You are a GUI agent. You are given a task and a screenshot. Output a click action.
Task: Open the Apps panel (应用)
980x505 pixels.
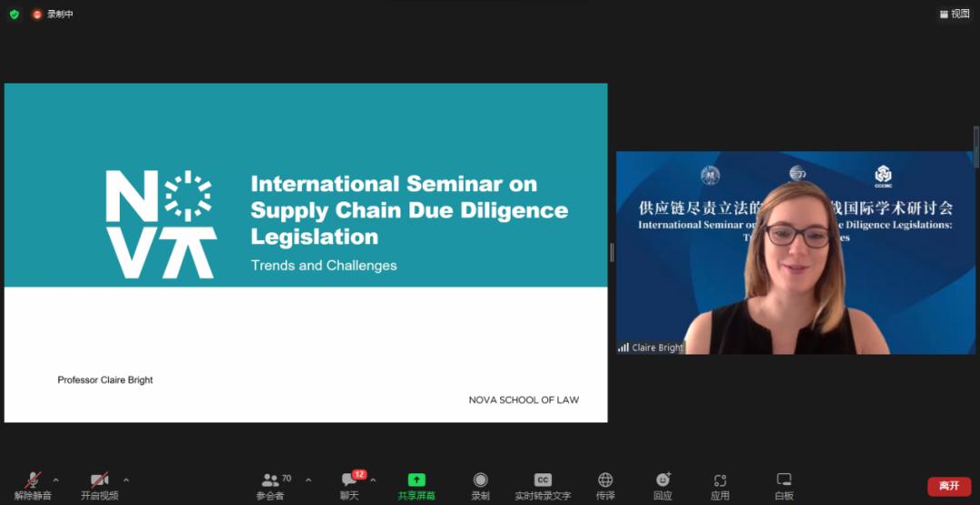[720, 485]
